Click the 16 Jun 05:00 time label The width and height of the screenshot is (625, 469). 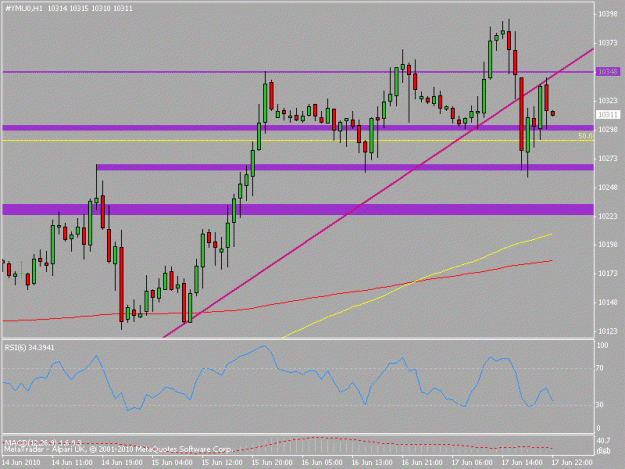click(322, 463)
